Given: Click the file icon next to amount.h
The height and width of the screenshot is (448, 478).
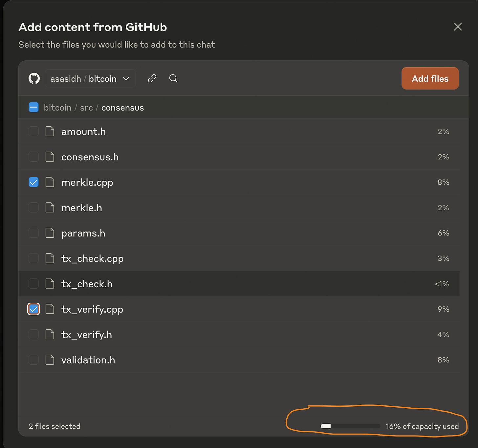Looking at the screenshot, I should (50, 132).
